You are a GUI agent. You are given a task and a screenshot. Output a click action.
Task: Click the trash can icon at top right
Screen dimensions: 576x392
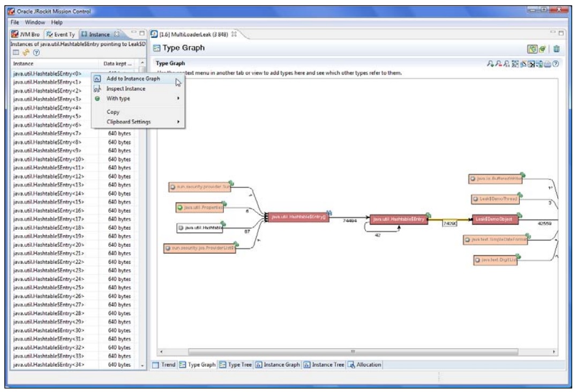pos(556,49)
